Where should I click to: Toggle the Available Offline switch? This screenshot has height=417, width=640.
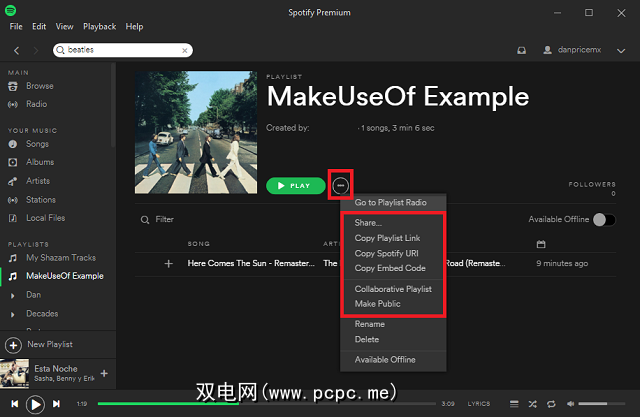pos(603,220)
